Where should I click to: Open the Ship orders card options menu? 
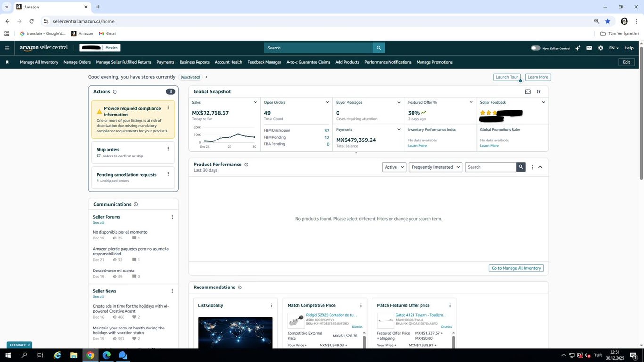click(168, 149)
